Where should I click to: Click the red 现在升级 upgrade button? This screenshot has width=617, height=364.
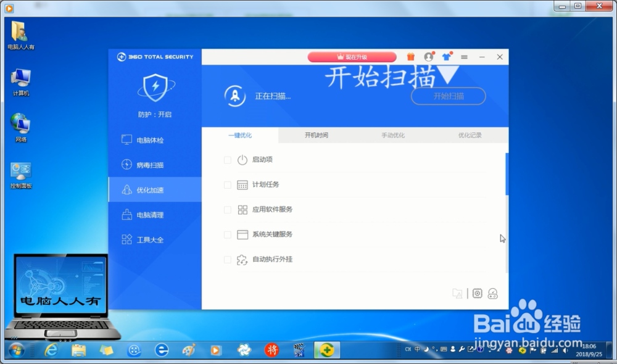pos(352,57)
